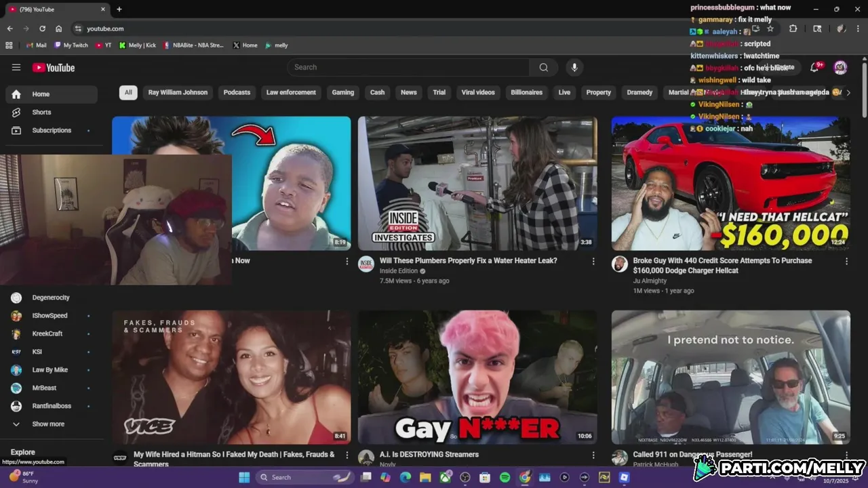This screenshot has height=488, width=868.
Task: Select the Podcasts chip
Action: tap(237, 92)
